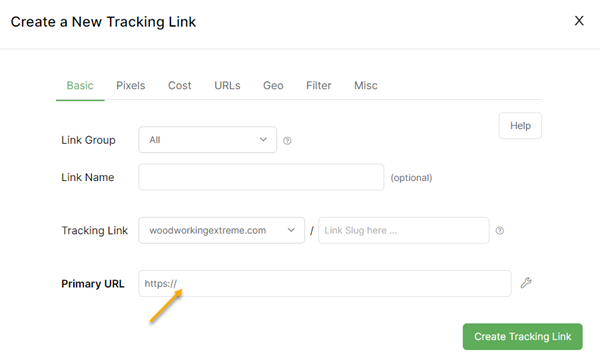Click the help icon beside Link Slug field
Image resolution: width=600 pixels, height=362 pixels.
click(500, 231)
